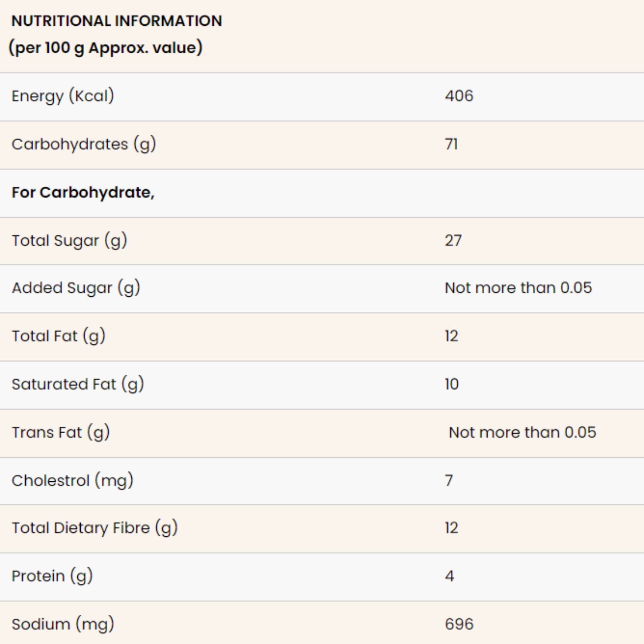644x644 pixels.
Task: Select the saturated fat value 10
Action: (x=452, y=384)
